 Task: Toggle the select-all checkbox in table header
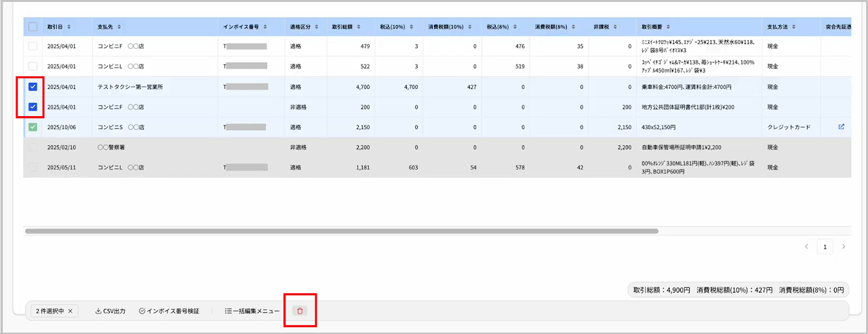pos(33,27)
